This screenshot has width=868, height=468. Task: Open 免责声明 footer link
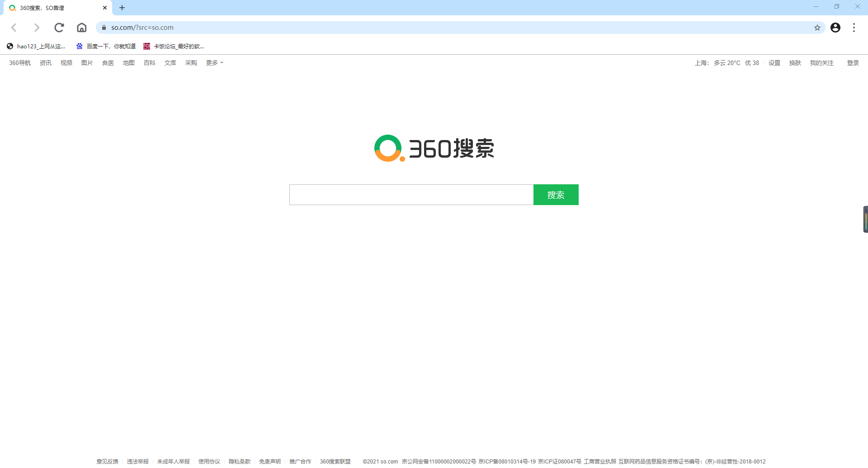(x=270, y=461)
